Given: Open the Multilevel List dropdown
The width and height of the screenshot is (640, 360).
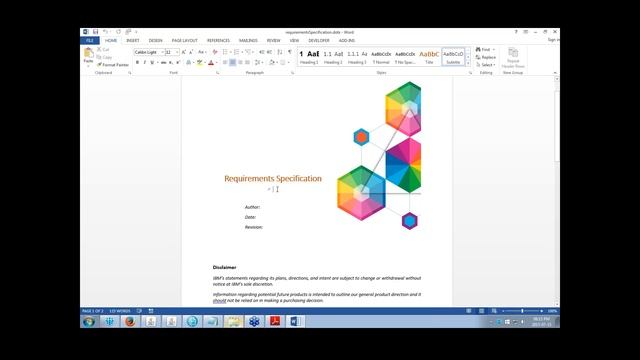Looking at the screenshot, I should 253,52.
